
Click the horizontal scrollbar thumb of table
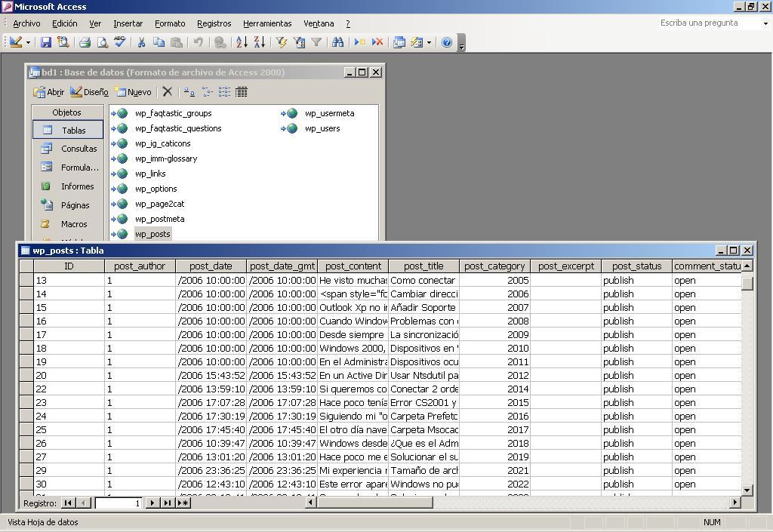point(374,503)
